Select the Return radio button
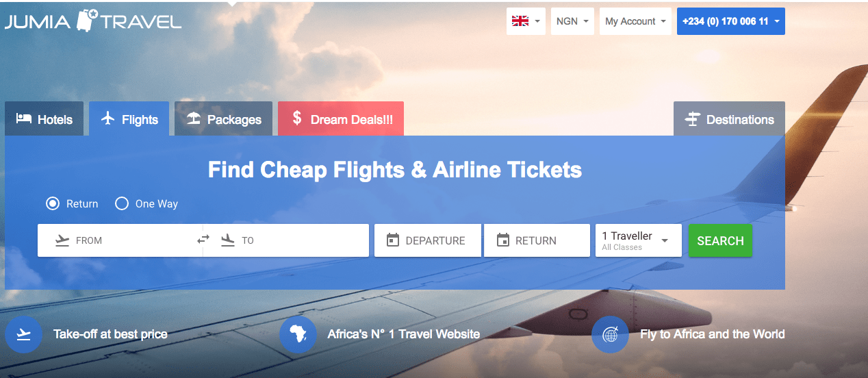This screenshot has height=378, width=868. [53, 203]
